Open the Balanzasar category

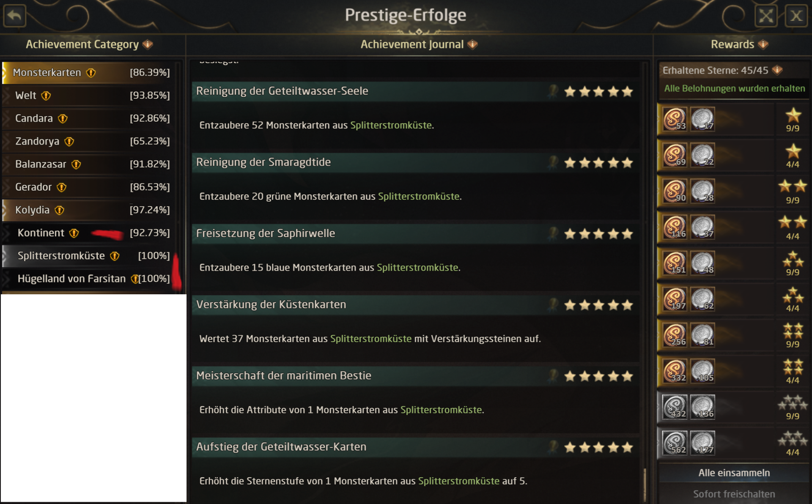tap(41, 164)
